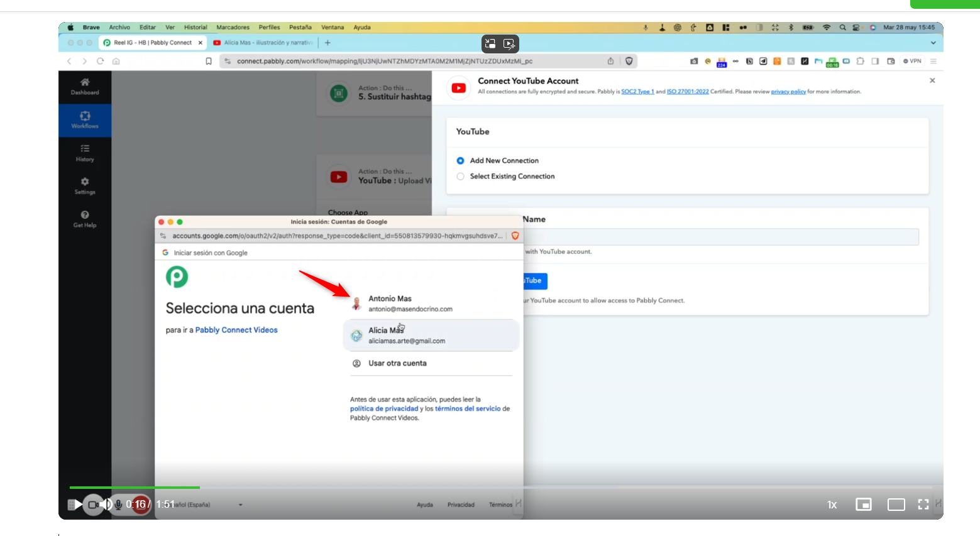The width and height of the screenshot is (980, 536).
Task: Open the Pabbly Connect Videos link
Action: pyautogui.click(x=236, y=330)
